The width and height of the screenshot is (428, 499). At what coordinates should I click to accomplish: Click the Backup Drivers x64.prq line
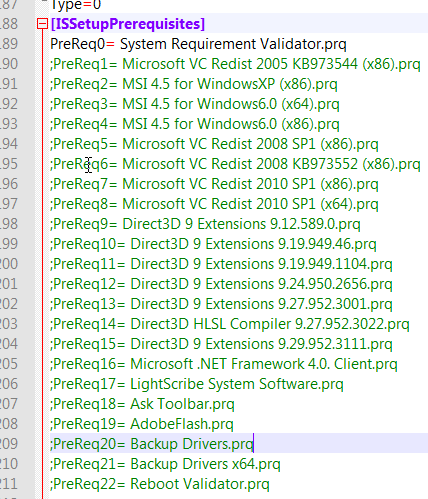click(x=165, y=464)
